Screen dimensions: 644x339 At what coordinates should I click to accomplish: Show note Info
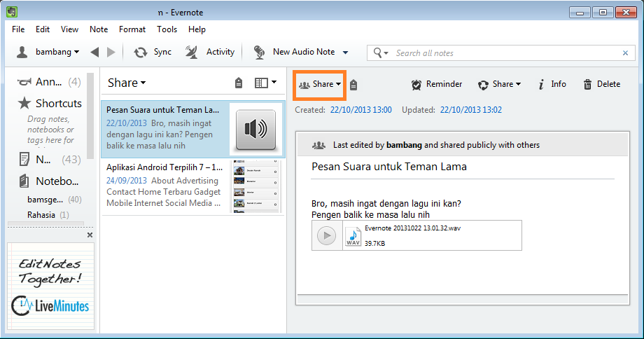pos(552,84)
